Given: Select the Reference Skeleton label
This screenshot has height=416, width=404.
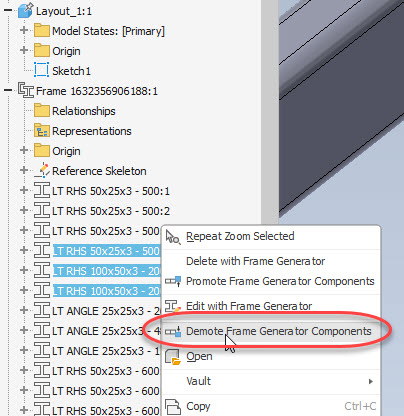Looking at the screenshot, I should (x=99, y=171).
